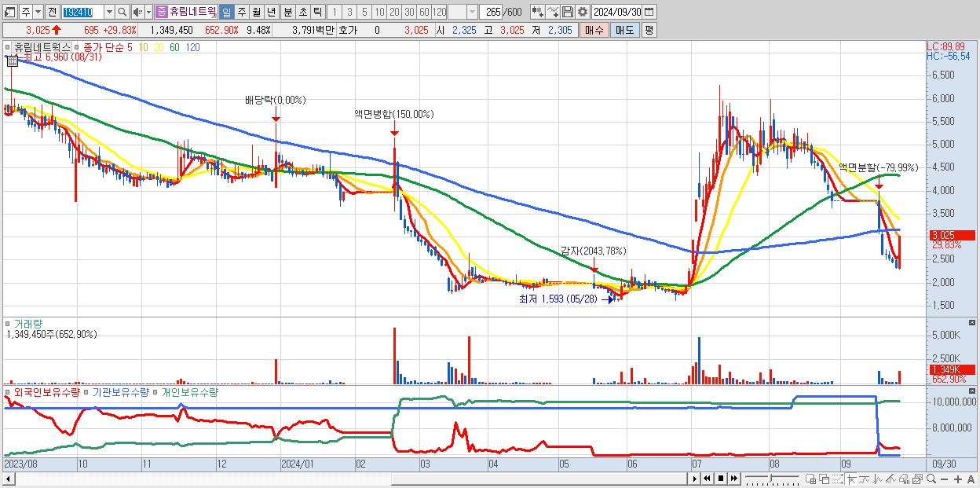Switch to 년 yearly period tab
Screen dimensions: 980x488
(271, 13)
